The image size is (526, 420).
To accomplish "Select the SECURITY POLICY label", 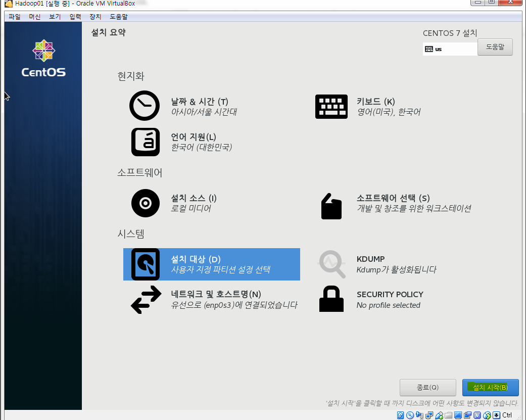I will [x=390, y=295].
